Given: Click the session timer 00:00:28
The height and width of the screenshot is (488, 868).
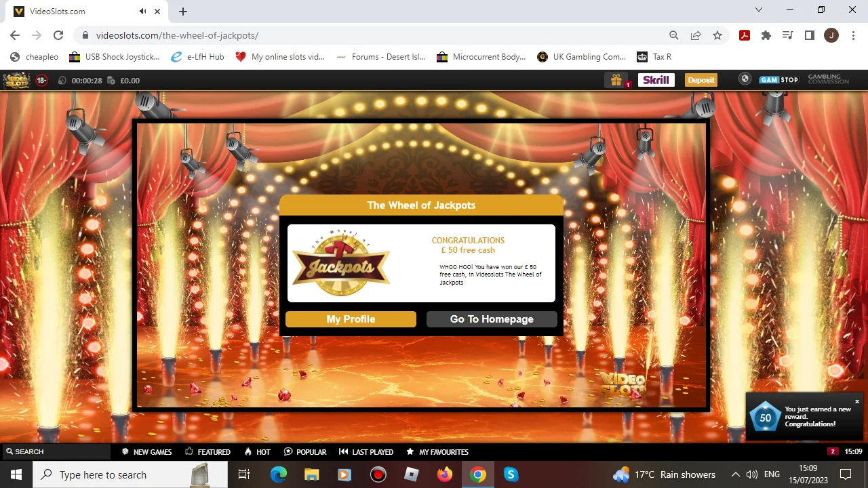Looking at the screenshot, I should (x=87, y=80).
